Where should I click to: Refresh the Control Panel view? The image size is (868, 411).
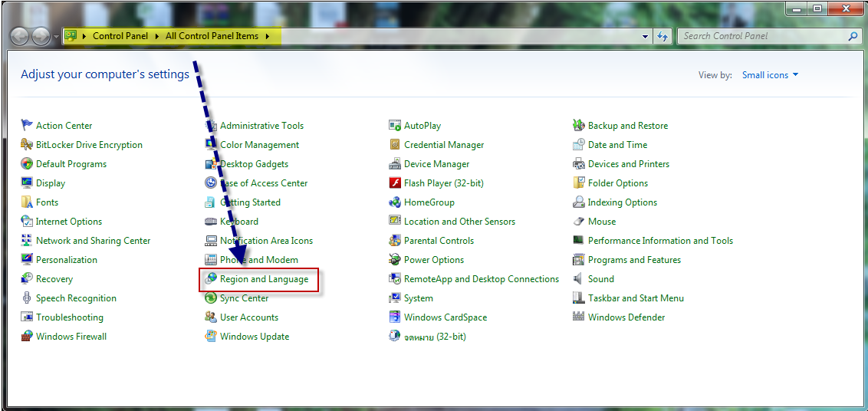(662, 37)
